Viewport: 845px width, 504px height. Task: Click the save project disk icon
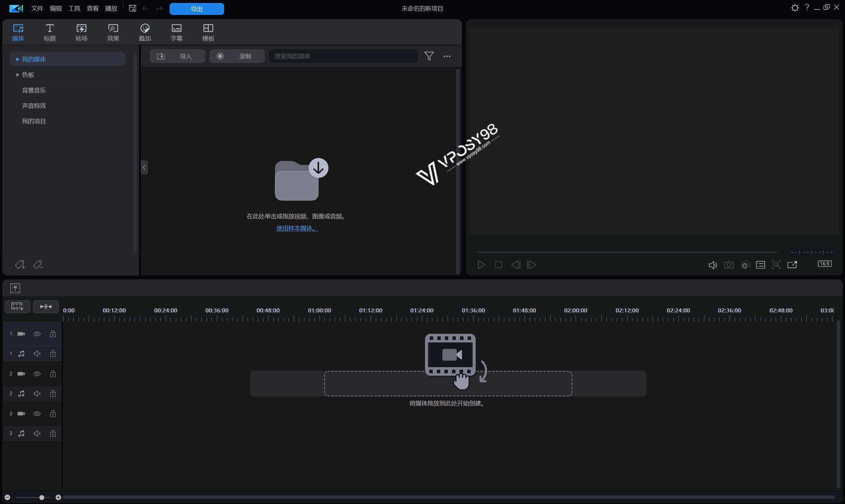[x=132, y=9]
